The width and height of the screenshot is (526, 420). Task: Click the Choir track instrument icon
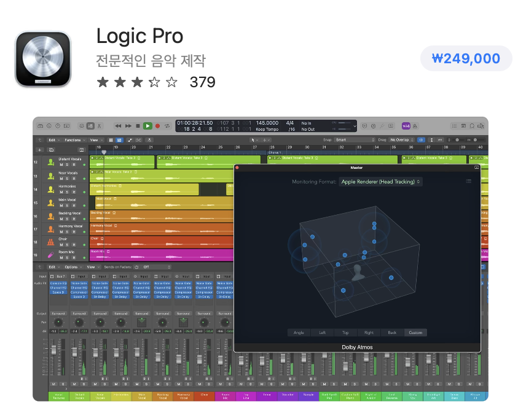[50, 242]
